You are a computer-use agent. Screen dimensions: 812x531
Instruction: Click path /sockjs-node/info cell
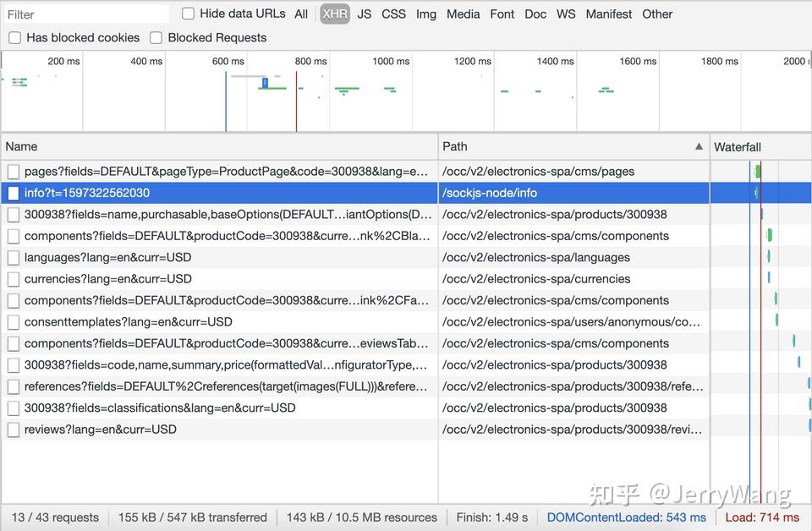click(573, 193)
